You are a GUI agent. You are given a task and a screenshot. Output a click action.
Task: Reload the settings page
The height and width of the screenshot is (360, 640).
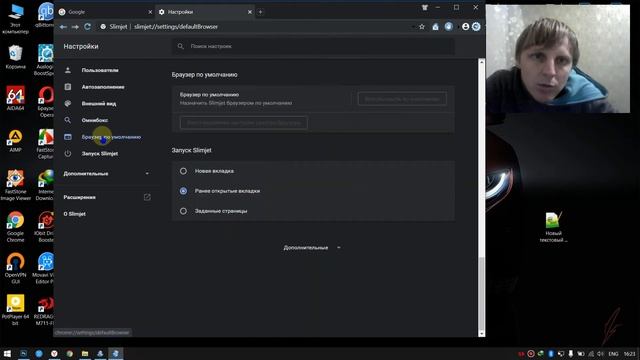tap(87, 27)
